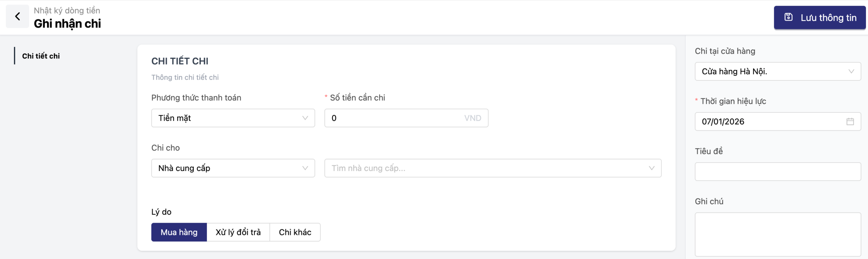
Task: Select the Chi tiết chi sidebar item
Action: click(41, 56)
